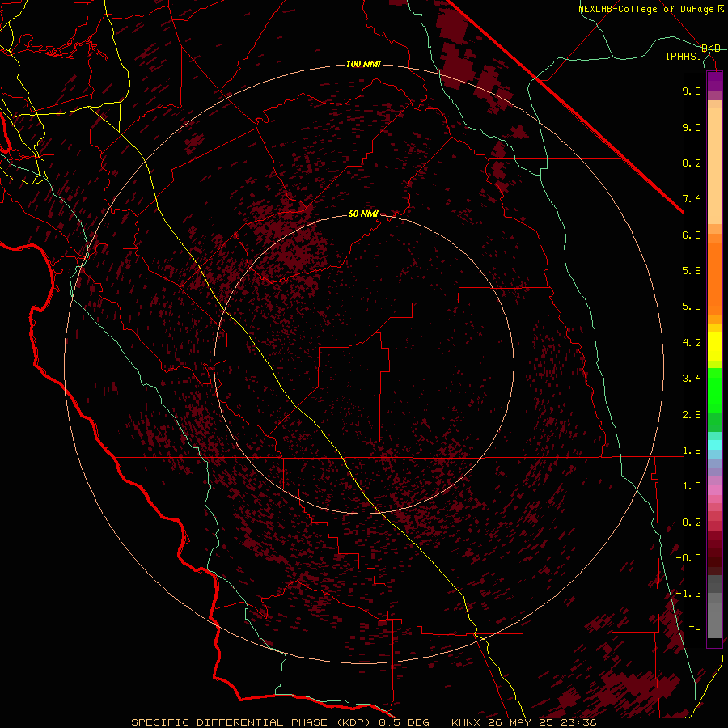
Task: Select the 1.0 scale value
Action: pos(692,486)
